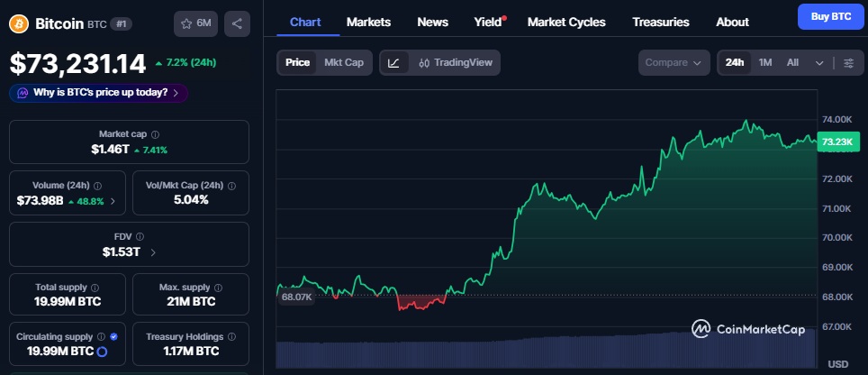This screenshot has width=868, height=375.
Task: Click the Bitcoin logo icon
Action: pyautogui.click(x=21, y=23)
